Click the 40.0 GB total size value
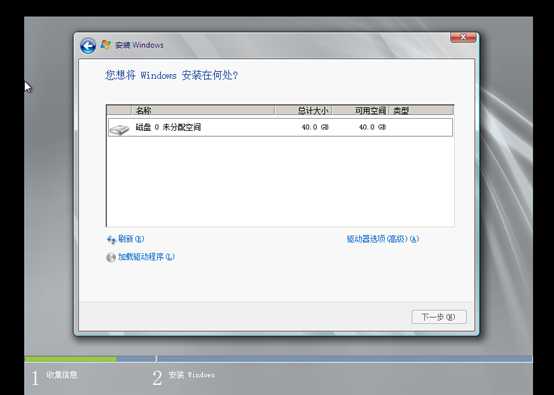The height and width of the screenshot is (395, 554). pyautogui.click(x=315, y=127)
